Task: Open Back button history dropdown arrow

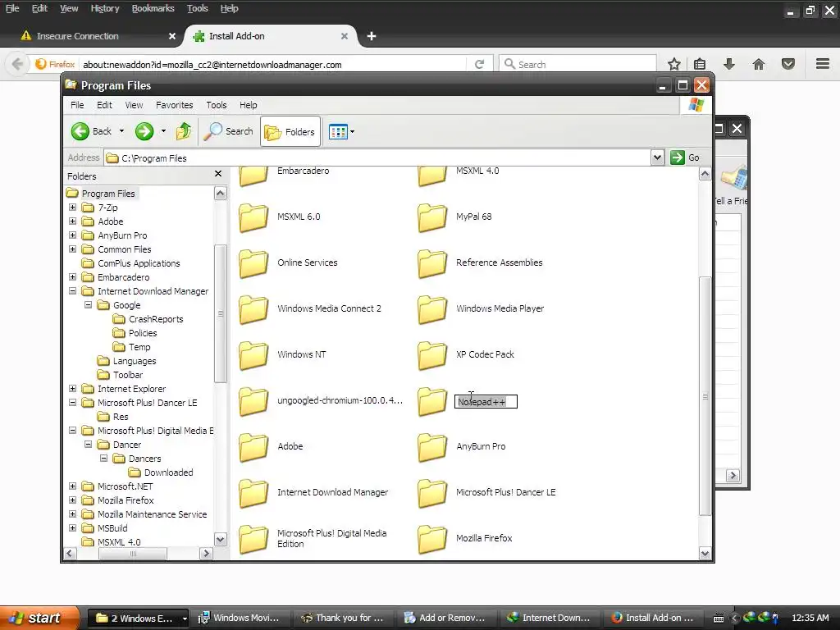Action: tap(121, 131)
